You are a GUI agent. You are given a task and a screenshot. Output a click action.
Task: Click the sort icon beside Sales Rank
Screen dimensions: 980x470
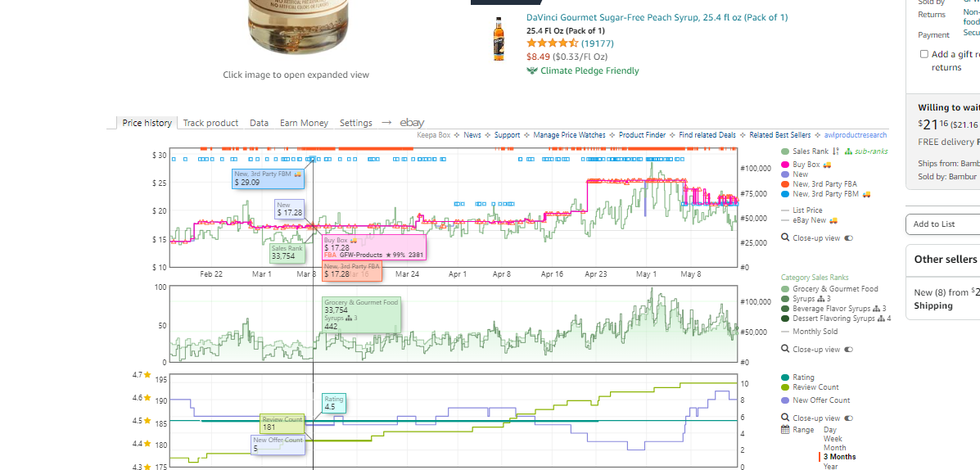pos(836,151)
